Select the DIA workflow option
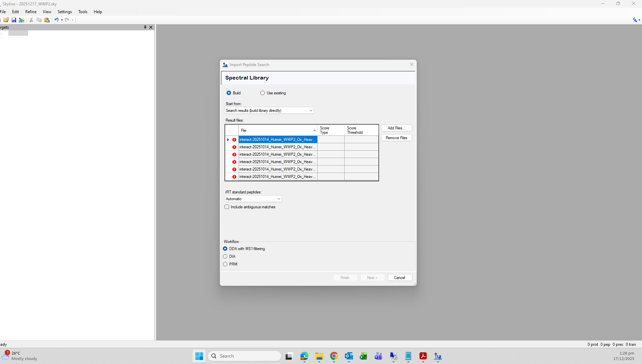Image resolution: width=642 pixels, height=364 pixels. [225, 256]
